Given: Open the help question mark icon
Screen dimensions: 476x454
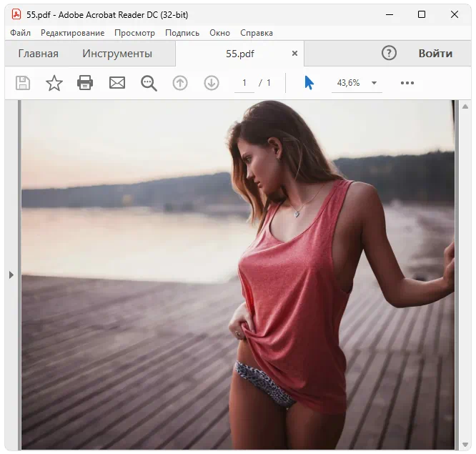Looking at the screenshot, I should (389, 53).
